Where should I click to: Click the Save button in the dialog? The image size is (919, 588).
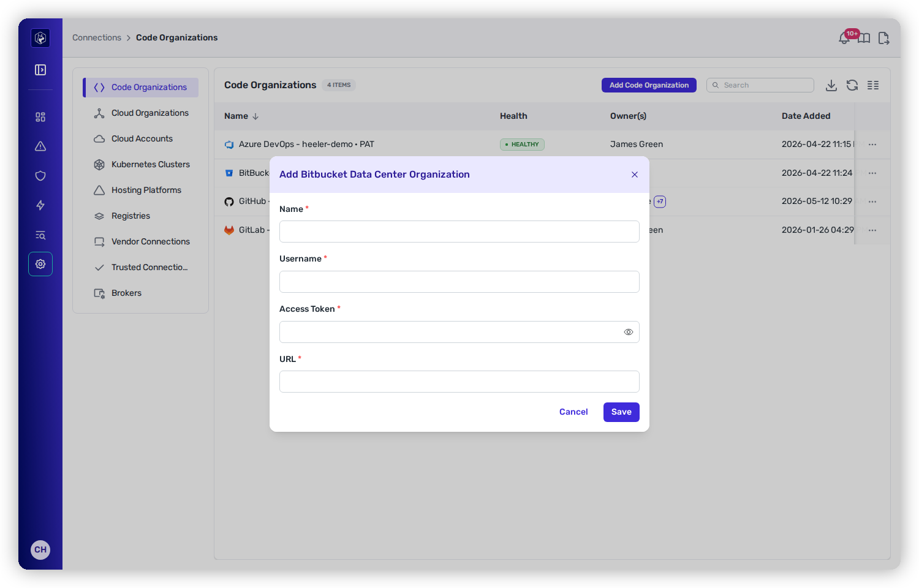tap(621, 412)
